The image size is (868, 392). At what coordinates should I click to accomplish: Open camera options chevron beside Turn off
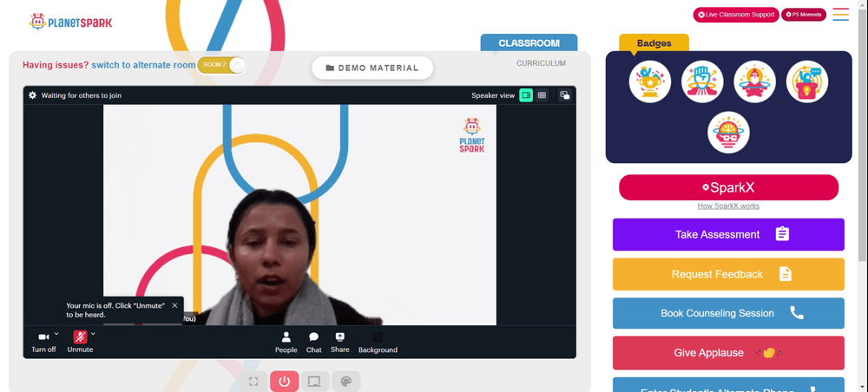click(x=56, y=333)
